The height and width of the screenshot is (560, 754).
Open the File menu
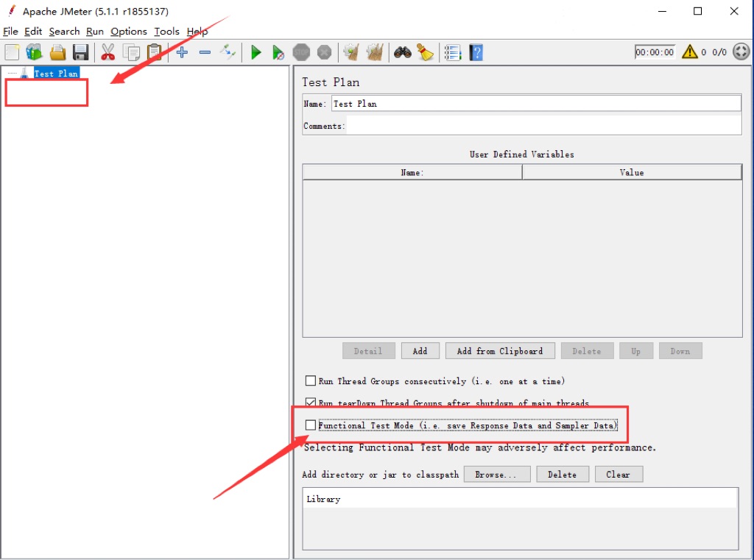pos(10,31)
